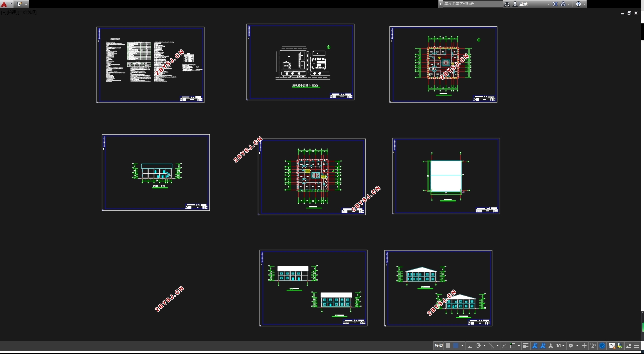
Task: Close the drawing window
Action: point(636,13)
